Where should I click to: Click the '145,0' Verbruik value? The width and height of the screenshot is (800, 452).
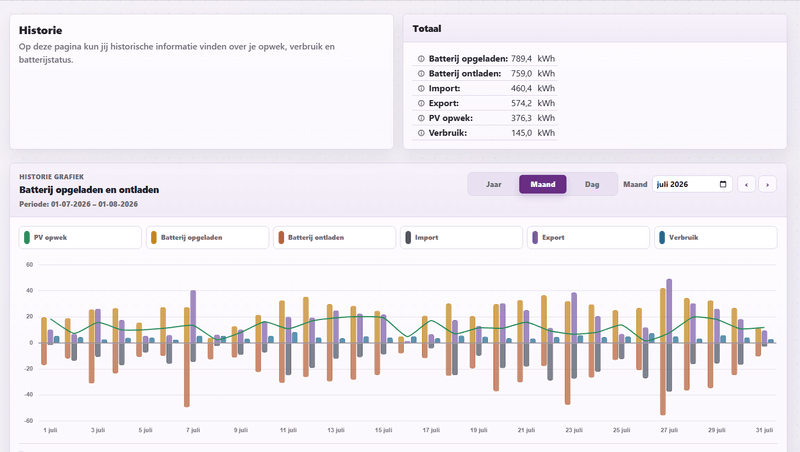point(521,133)
